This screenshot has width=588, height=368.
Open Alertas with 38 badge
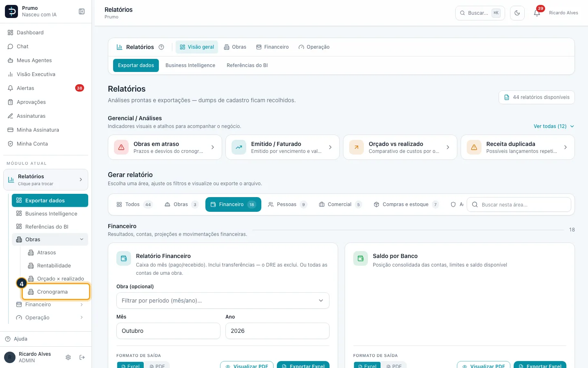tap(46, 88)
